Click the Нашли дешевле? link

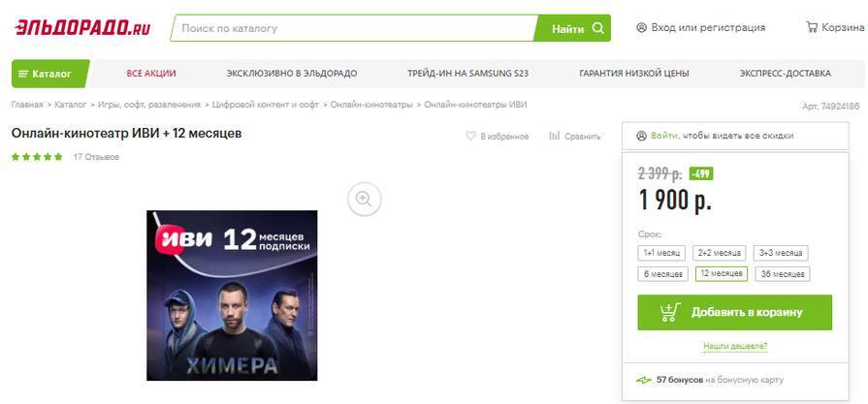[735, 347]
